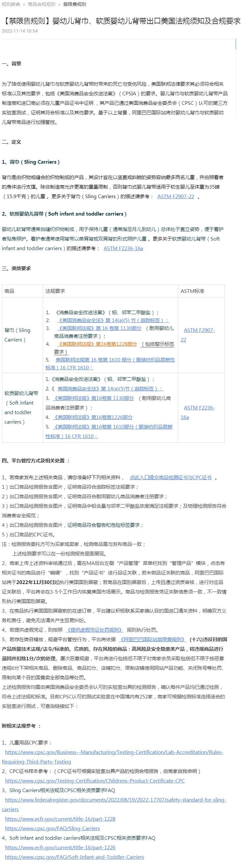Open the cpsc.gov FAQ Sling-Carriers URL
Screen dimensions: 241x868
click(x=52, y=828)
